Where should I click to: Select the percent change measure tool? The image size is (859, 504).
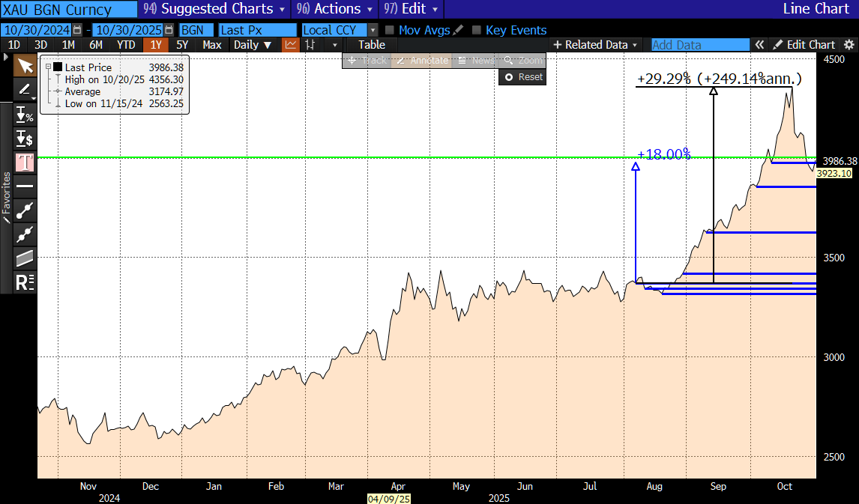pyautogui.click(x=25, y=115)
